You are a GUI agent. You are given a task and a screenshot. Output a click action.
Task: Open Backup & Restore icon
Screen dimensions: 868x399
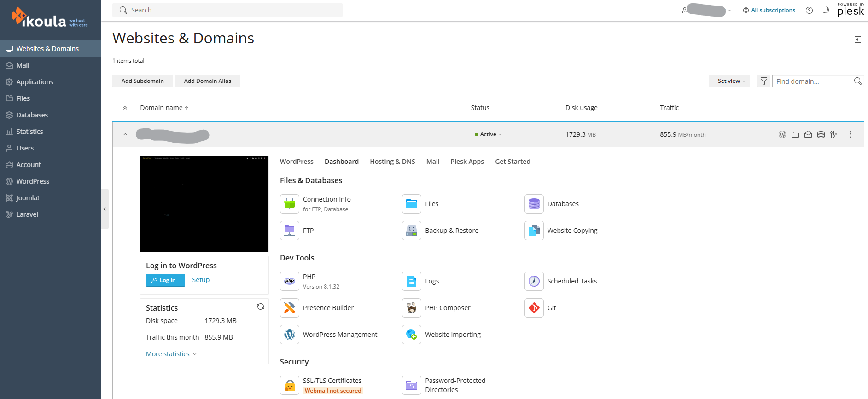point(412,231)
